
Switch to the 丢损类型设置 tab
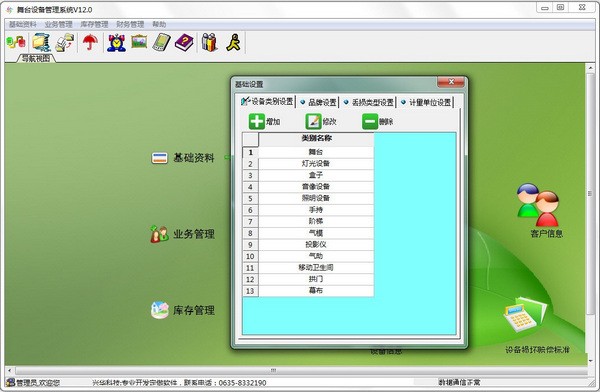click(369, 102)
